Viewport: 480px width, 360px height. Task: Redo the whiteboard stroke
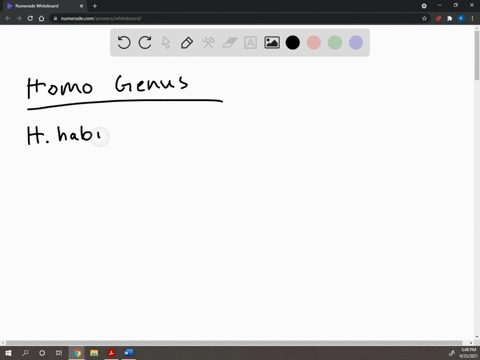pyautogui.click(x=145, y=43)
